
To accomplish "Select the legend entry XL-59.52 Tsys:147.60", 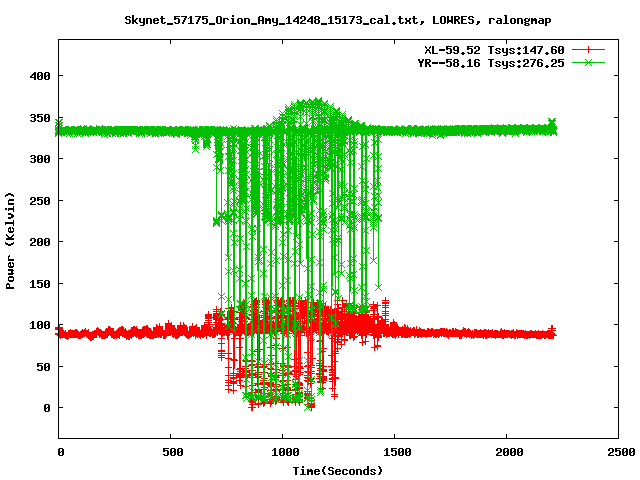I will click(494, 50).
